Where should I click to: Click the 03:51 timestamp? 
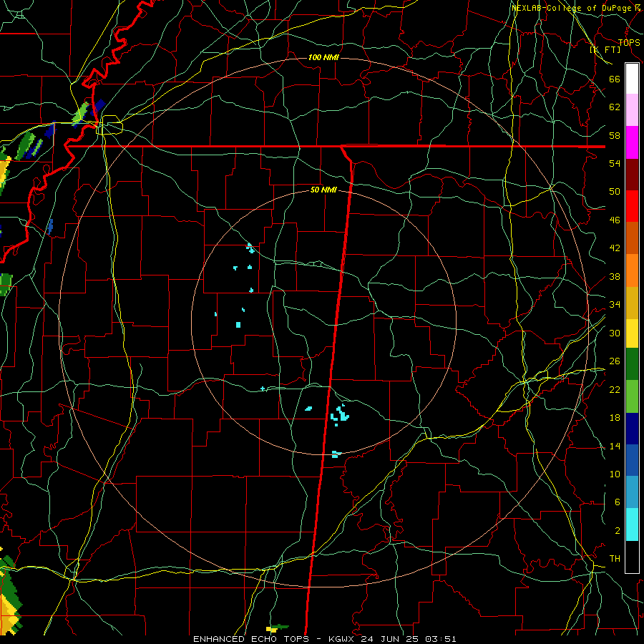point(441,639)
